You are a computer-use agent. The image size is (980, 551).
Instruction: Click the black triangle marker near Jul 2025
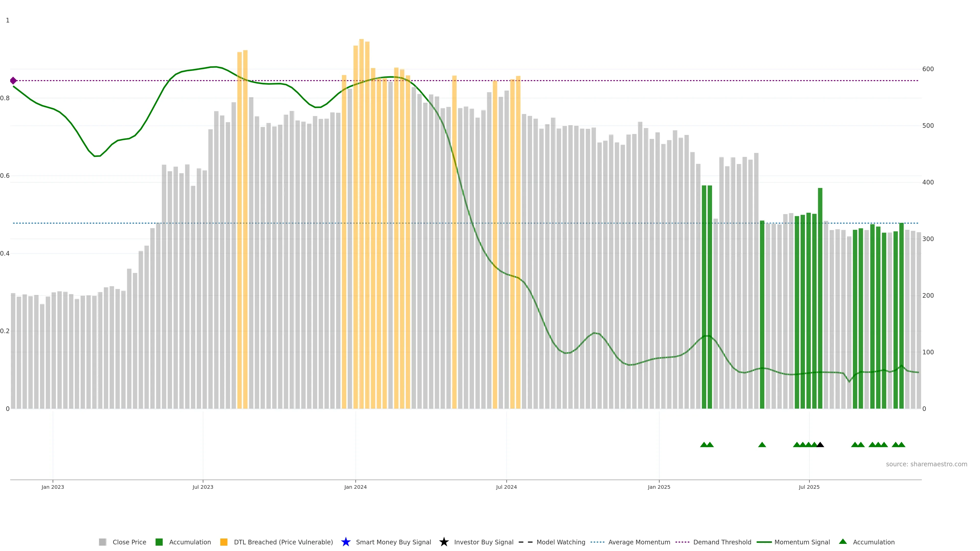(820, 445)
